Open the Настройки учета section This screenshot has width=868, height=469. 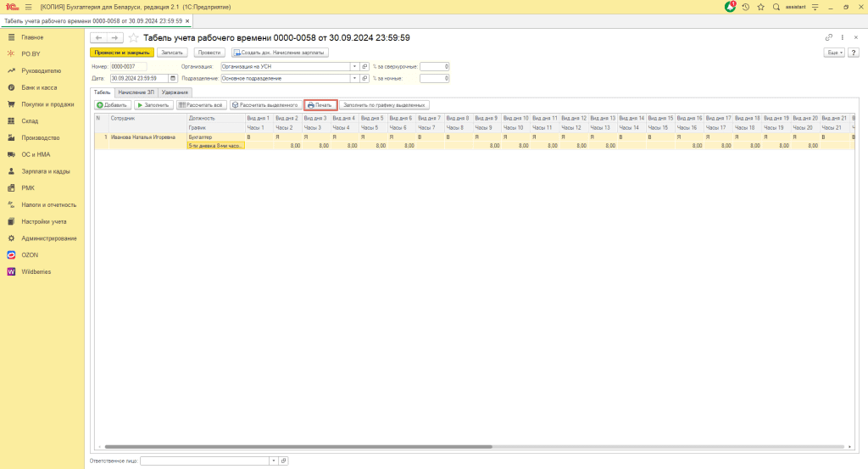pos(42,221)
